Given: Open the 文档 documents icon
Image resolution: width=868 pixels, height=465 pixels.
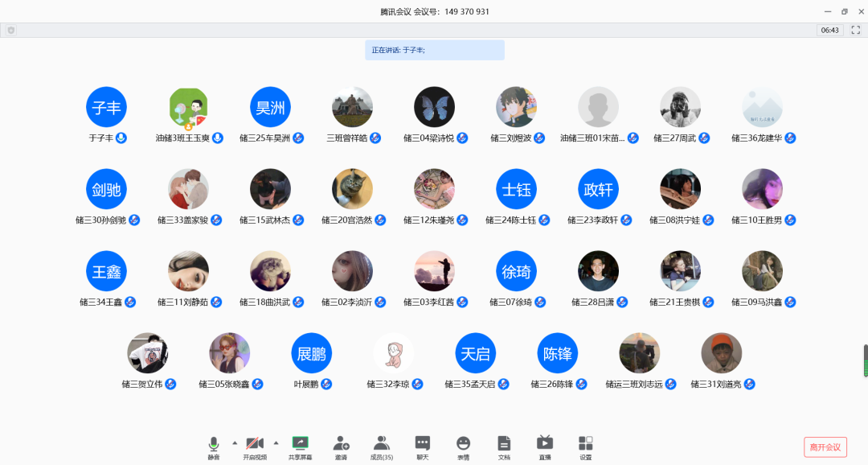Looking at the screenshot, I should point(504,446).
